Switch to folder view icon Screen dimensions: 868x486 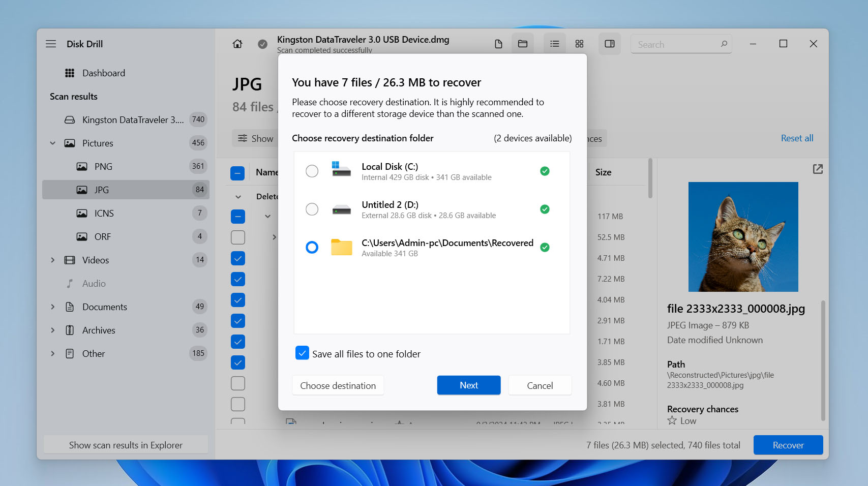523,44
